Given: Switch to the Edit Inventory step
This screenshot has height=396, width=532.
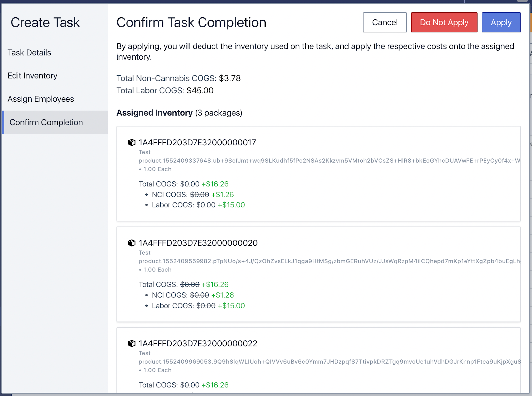Looking at the screenshot, I should pos(32,76).
